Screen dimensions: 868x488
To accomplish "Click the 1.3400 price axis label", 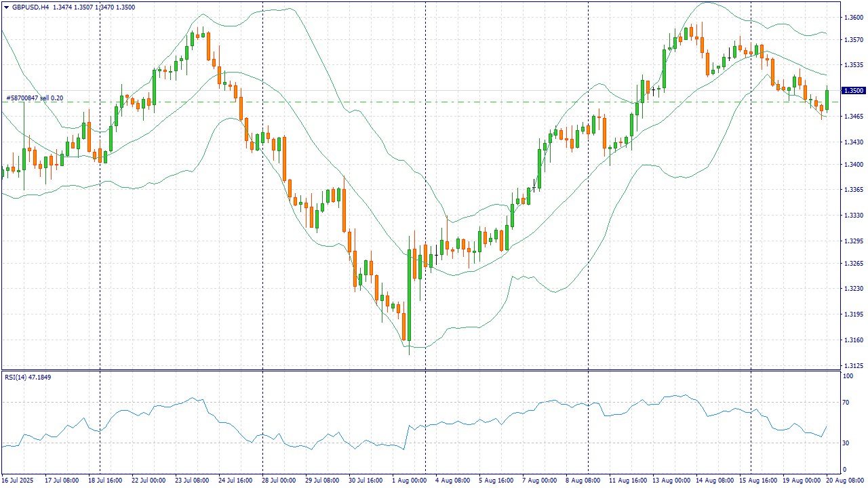I will coord(854,165).
